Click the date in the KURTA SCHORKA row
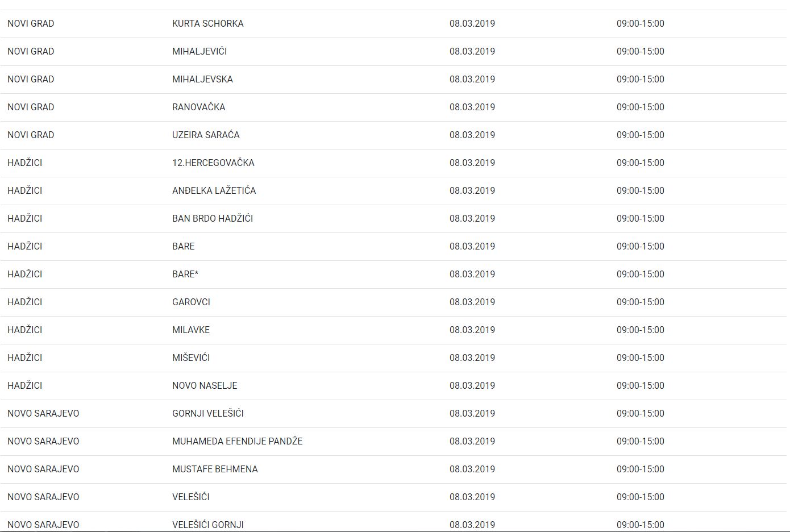Image resolution: width=790 pixels, height=532 pixels. (472, 24)
